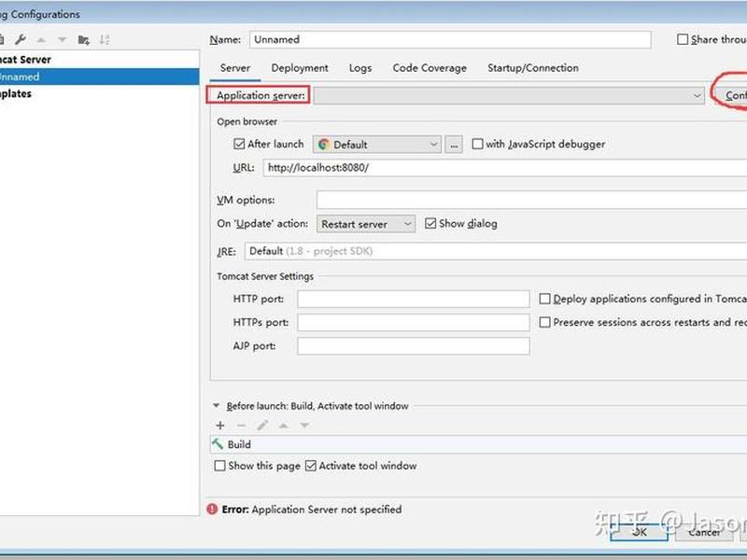
Task: Open the Default browser dropdown
Action: point(377,145)
